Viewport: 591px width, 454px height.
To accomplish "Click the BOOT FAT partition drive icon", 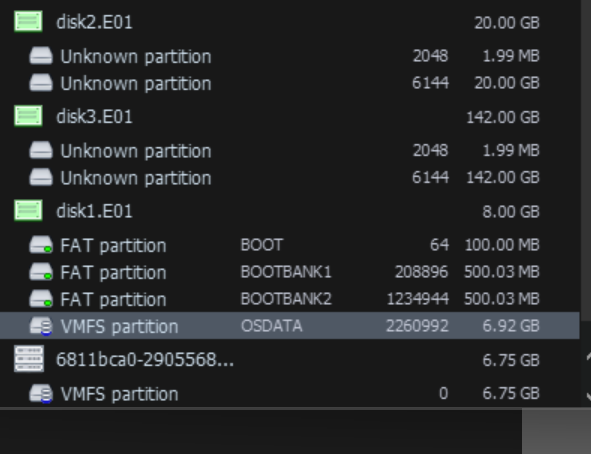I will coord(41,245).
